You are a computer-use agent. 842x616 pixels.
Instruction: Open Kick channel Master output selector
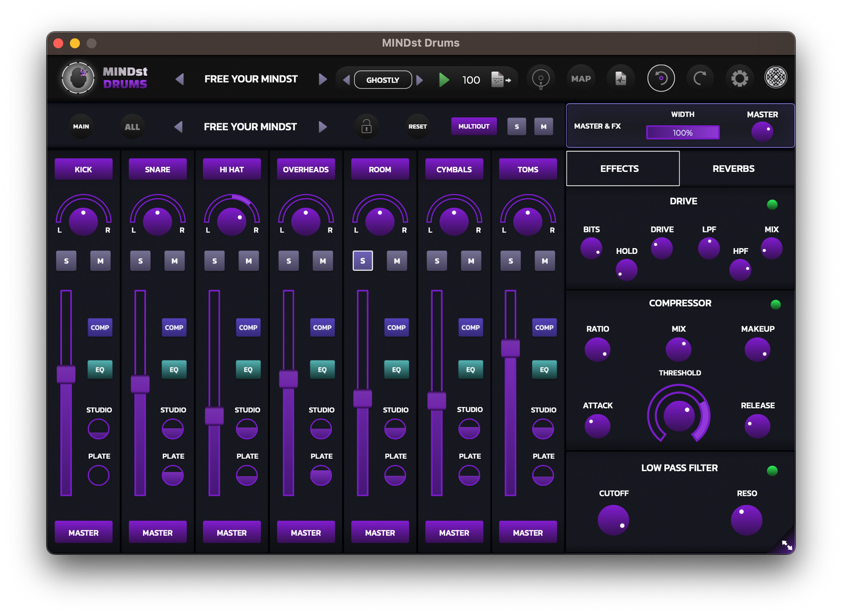(x=84, y=532)
